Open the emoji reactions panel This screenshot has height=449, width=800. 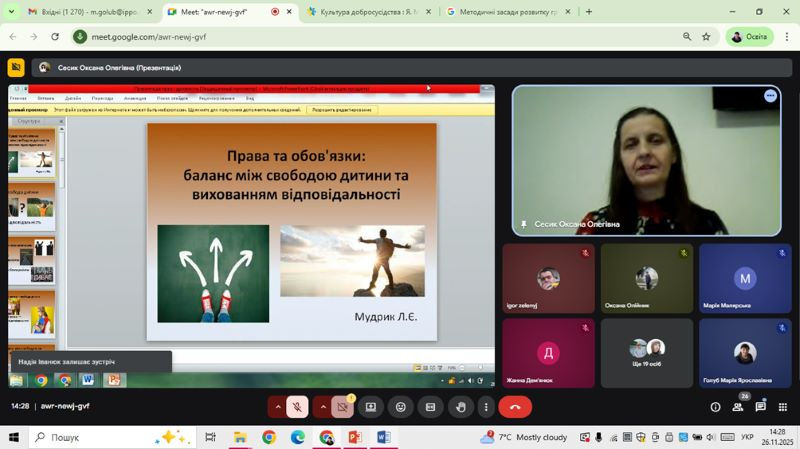[x=401, y=407]
